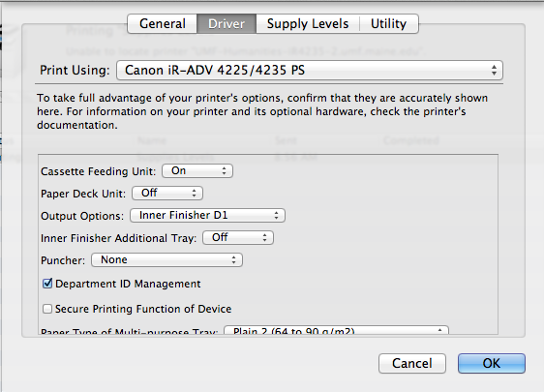Click the arrows on Output Options popup
The height and width of the screenshot is (392, 544).
pos(276,216)
